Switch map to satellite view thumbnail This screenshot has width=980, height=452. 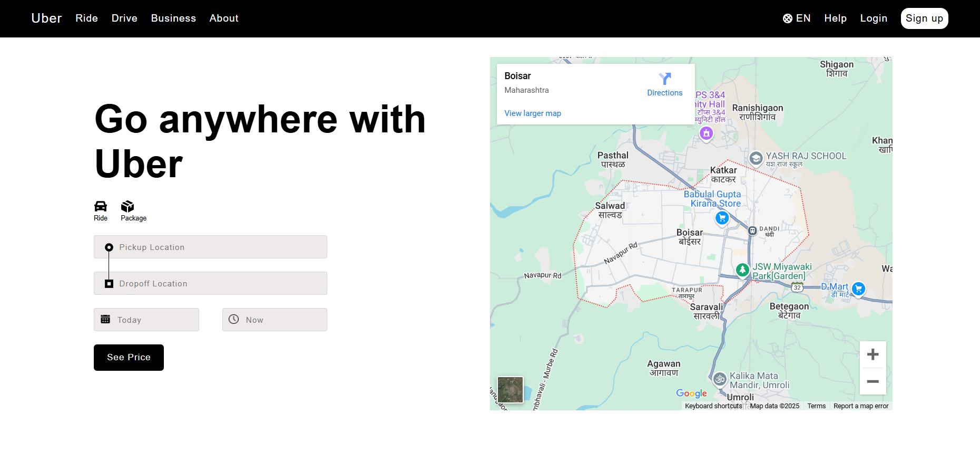510,390
